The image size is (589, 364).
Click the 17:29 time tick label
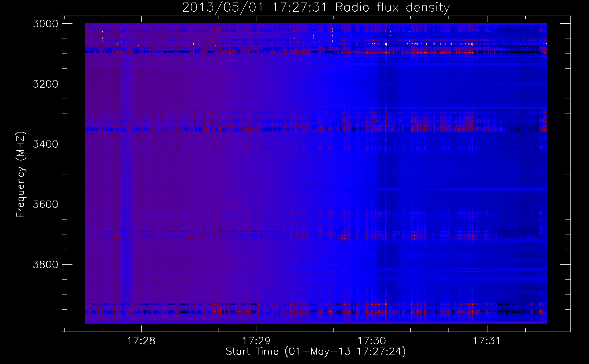pos(256,341)
